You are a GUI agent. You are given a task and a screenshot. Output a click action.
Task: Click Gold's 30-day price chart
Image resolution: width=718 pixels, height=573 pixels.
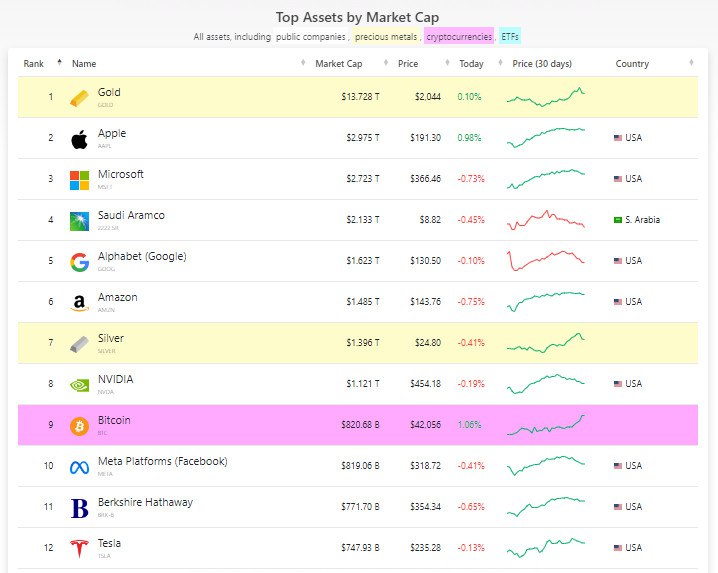pos(546,97)
